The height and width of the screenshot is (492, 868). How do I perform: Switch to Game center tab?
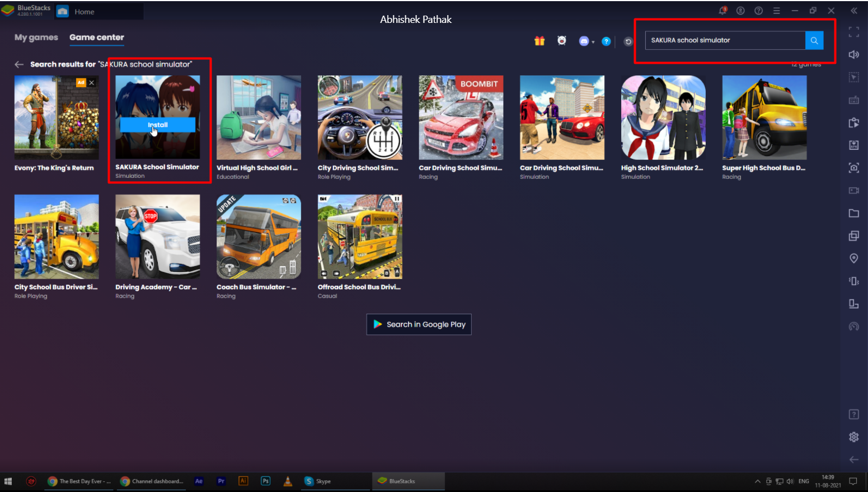click(x=97, y=37)
